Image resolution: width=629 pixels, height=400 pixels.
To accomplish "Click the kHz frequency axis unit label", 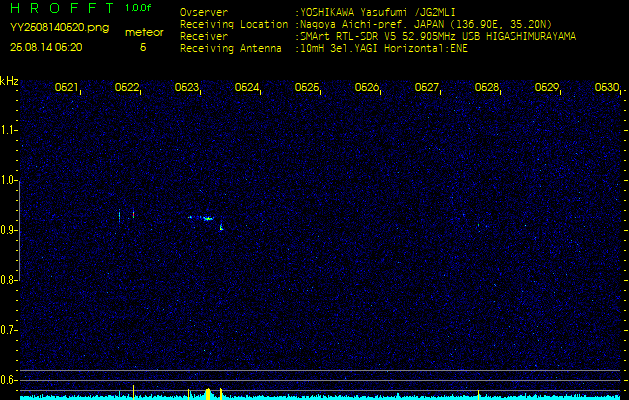I will click(9, 81).
